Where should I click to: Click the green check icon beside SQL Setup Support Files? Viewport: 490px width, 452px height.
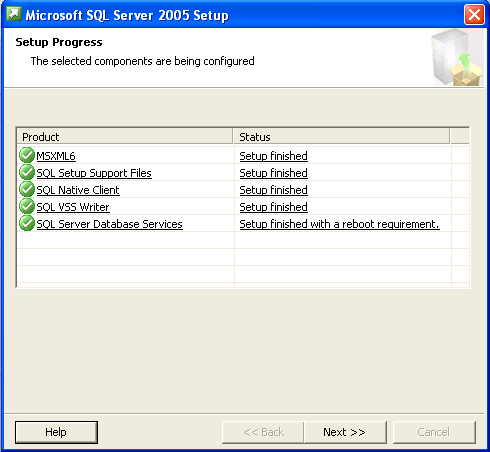tap(27, 172)
